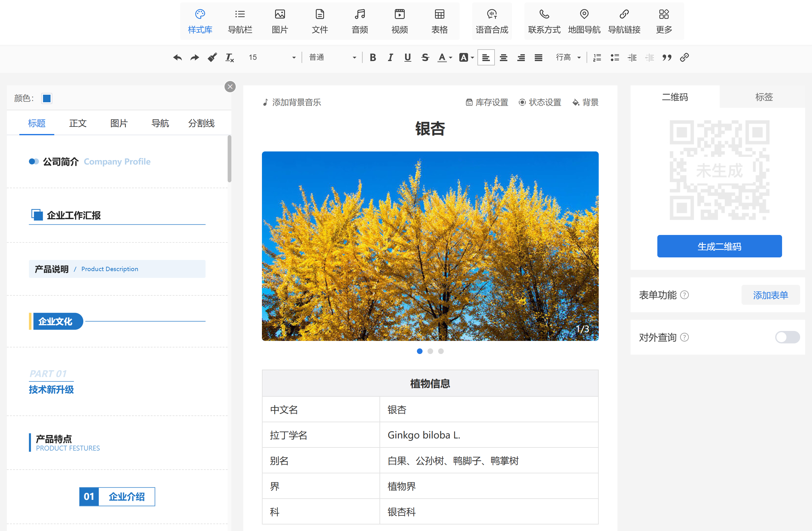Click the 添加表单 button
The image size is (812, 531).
pyautogui.click(x=771, y=295)
